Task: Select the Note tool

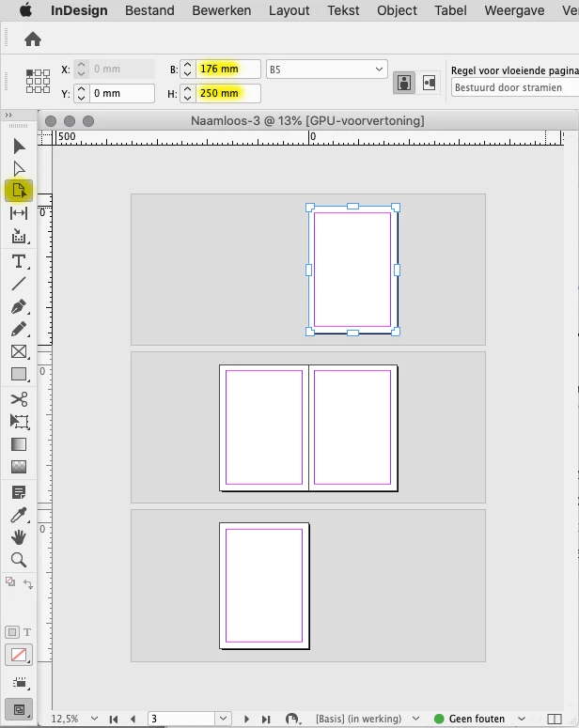Action: point(19,492)
